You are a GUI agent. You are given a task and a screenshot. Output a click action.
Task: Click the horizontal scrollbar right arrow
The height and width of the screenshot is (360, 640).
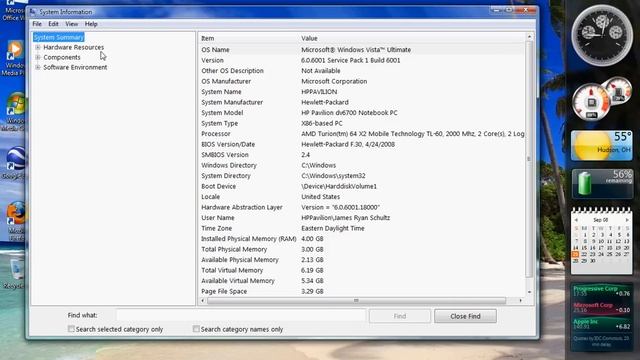[520, 300]
